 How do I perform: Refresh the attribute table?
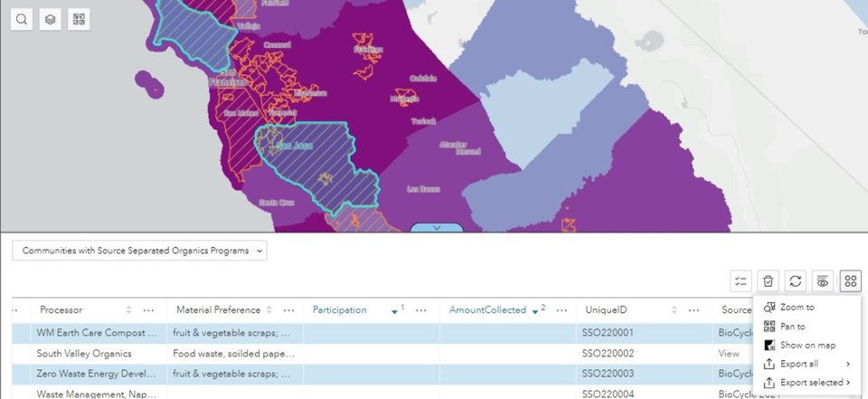[795, 281]
